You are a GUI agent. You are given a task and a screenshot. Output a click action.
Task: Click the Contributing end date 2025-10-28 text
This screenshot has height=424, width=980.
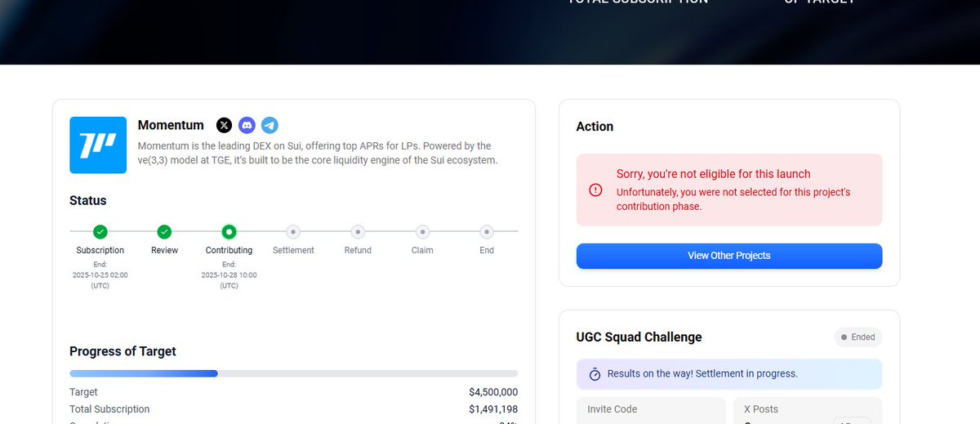tap(229, 274)
